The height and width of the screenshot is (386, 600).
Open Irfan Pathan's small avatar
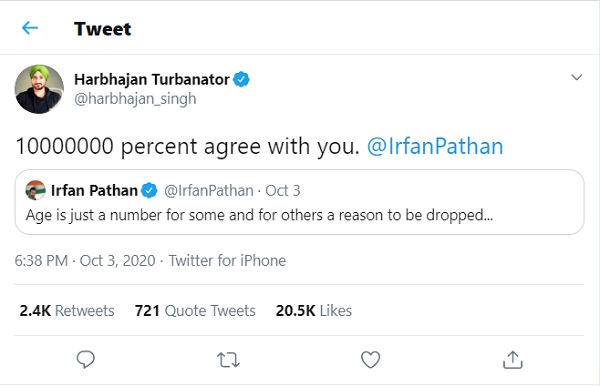coord(35,191)
